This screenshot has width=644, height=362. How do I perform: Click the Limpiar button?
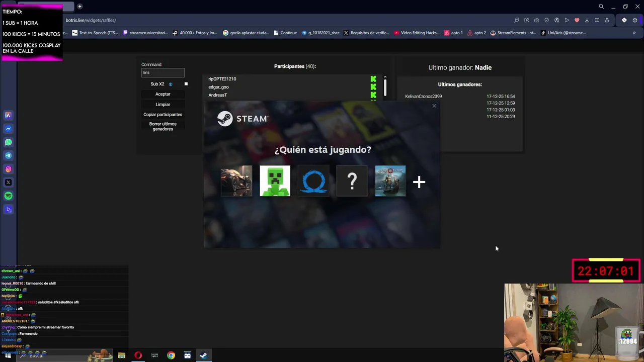163,104
